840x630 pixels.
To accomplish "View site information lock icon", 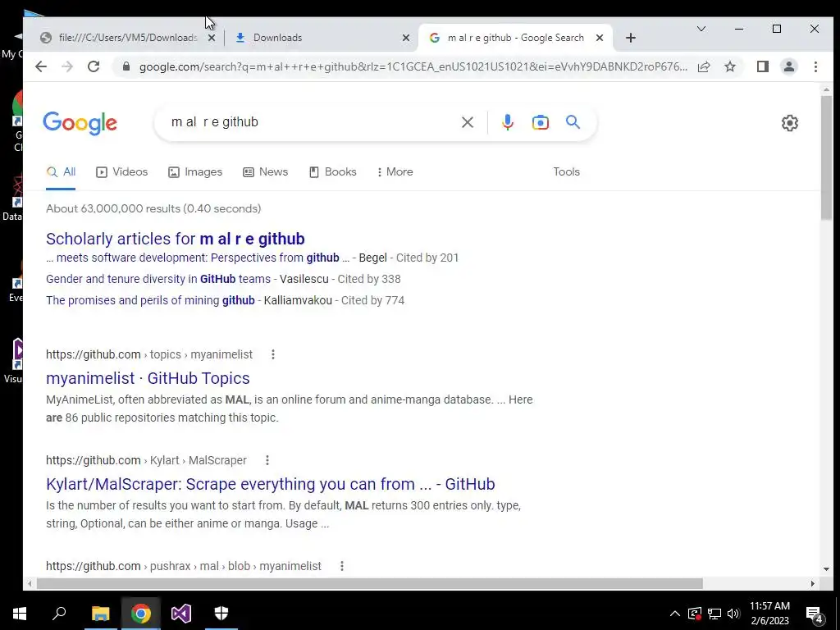I will click(126, 66).
